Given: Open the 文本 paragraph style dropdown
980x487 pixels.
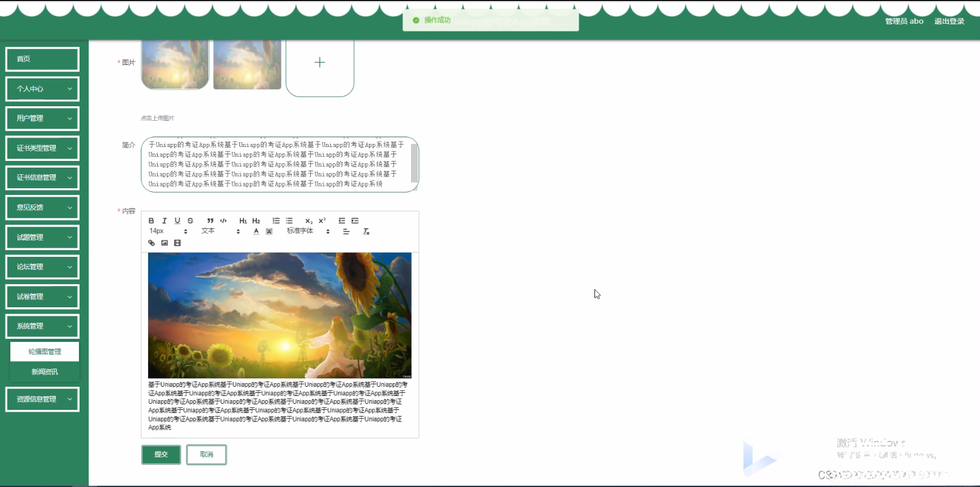Looking at the screenshot, I should [221, 231].
